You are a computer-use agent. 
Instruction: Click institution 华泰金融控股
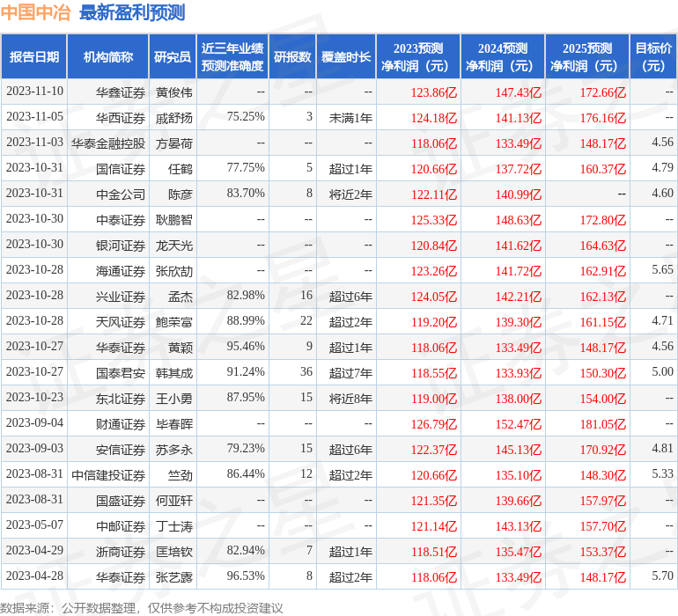108,143
